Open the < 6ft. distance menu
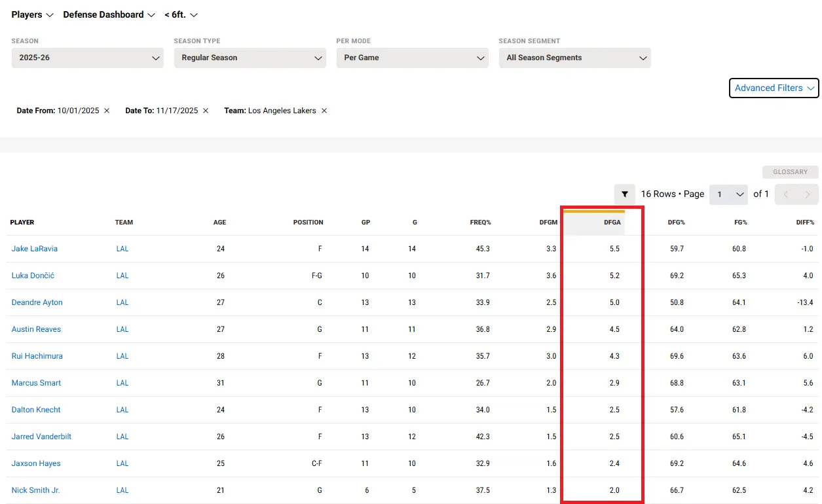This screenshot has height=504, width=822. click(181, 14)
